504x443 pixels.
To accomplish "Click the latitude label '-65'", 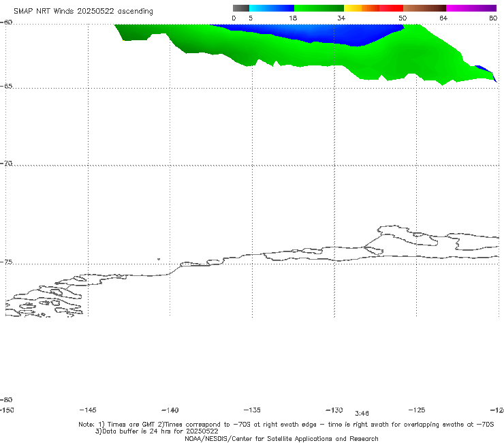I will 6,87.
